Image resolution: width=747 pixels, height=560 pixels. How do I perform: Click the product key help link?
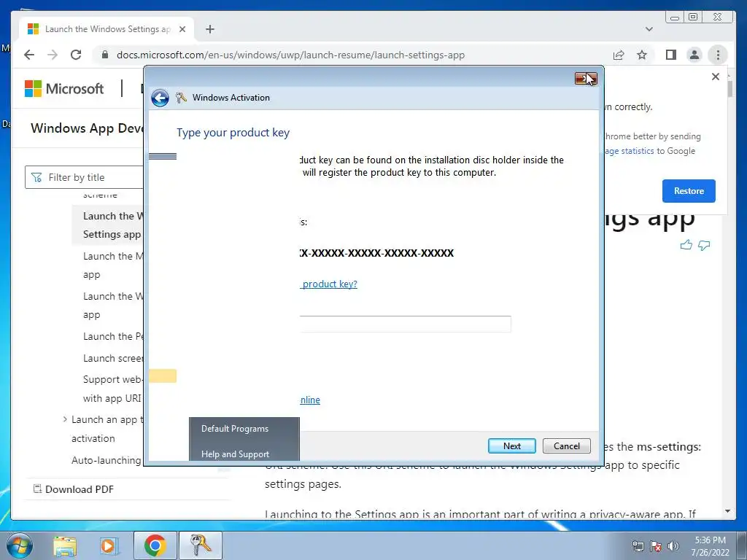[329, 284]
